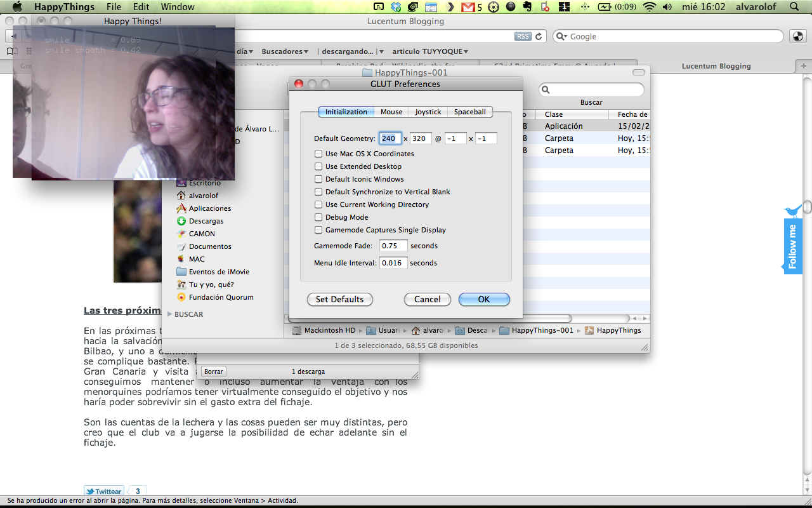Expand the BUSCAR section in sidebar
The width and height of the screenshot is (812, 508).
[x=169, y=314]
